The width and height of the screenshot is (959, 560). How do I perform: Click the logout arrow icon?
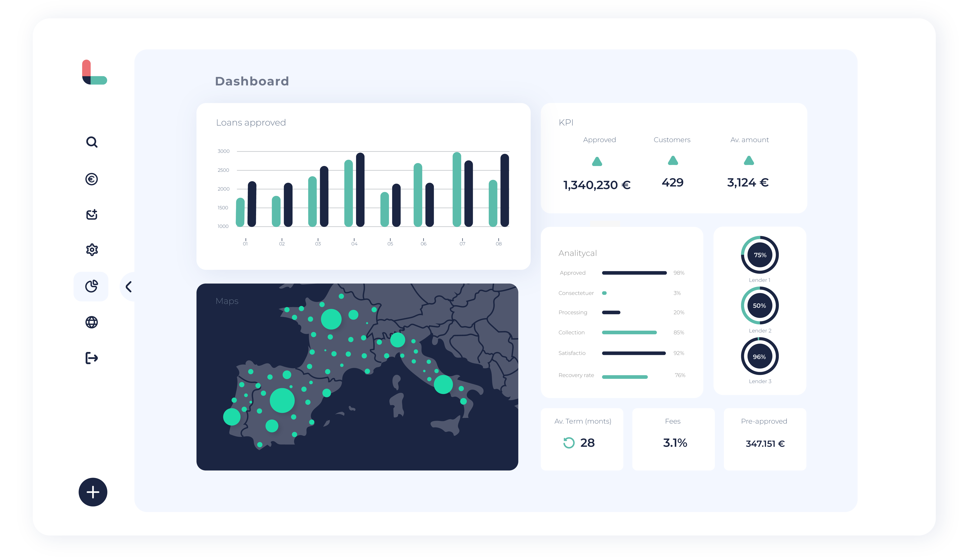(92, 358)
